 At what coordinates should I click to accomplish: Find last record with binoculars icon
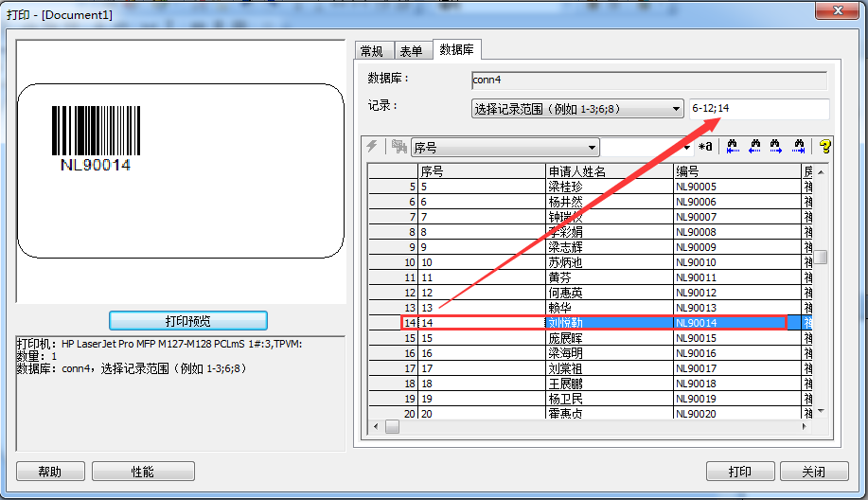tap(798, 146)
